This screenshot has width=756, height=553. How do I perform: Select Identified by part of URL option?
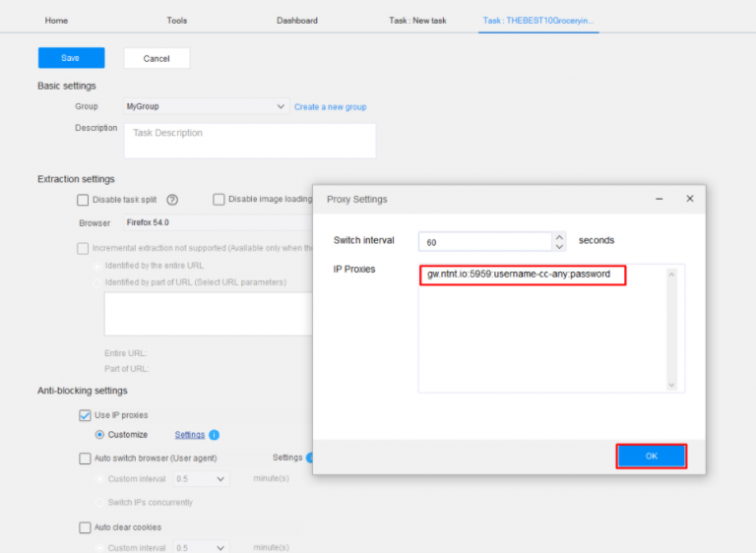click(x=97, y=282)
